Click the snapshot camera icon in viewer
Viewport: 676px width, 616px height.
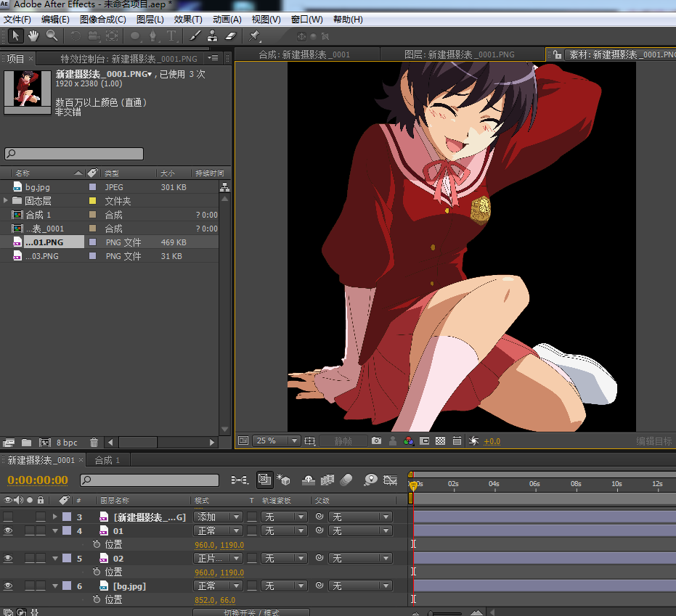(x=376, y=440)
